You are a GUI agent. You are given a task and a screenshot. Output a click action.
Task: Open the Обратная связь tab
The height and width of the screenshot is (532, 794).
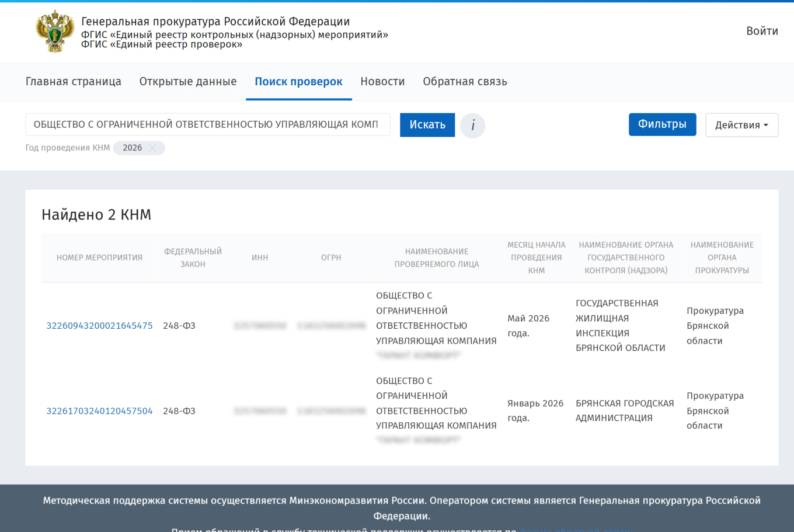(x=465, y=82)
